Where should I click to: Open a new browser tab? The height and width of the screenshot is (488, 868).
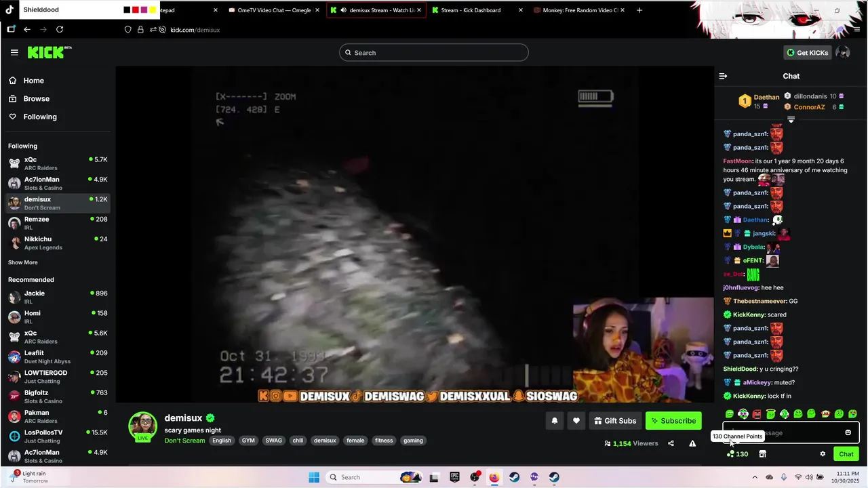(639, 10)
